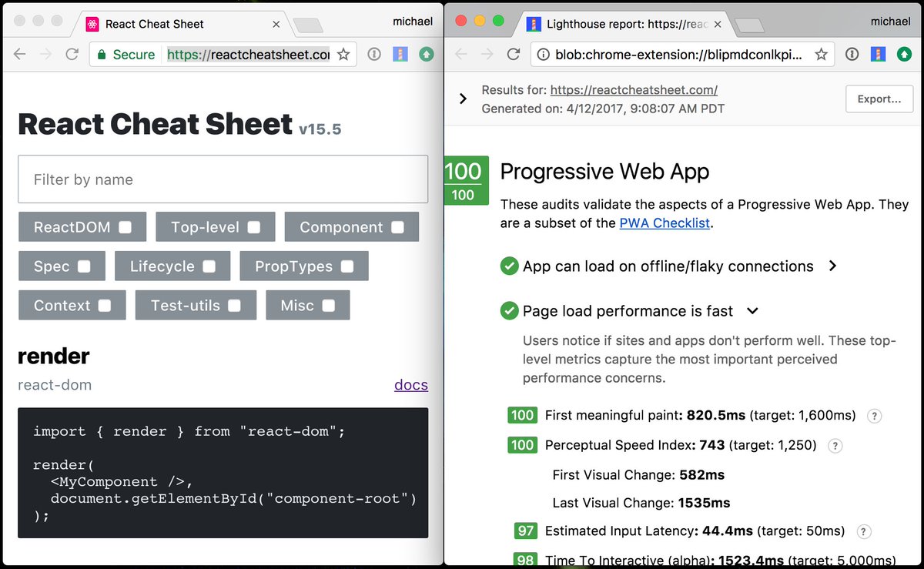Open Lighthouse extension icon in the left window
The image size is (924, 569).
pos(400,55)
